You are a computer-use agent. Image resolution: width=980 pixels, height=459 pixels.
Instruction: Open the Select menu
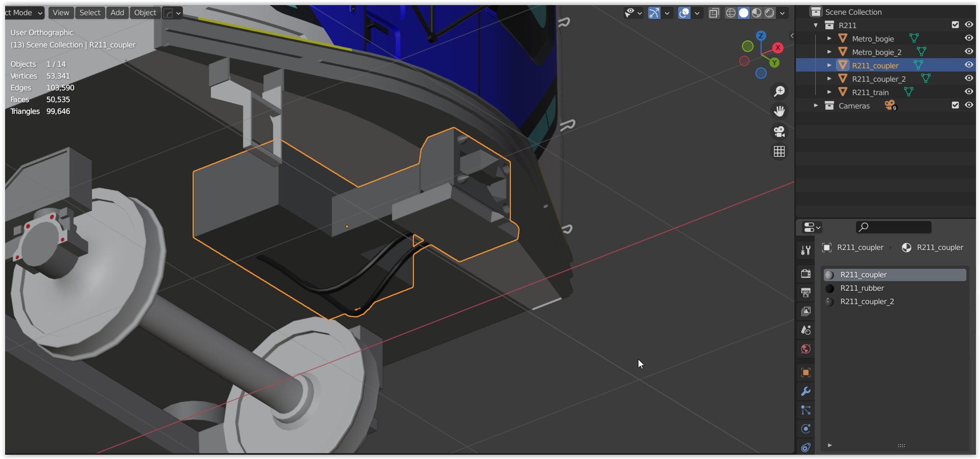click(90, 13)
